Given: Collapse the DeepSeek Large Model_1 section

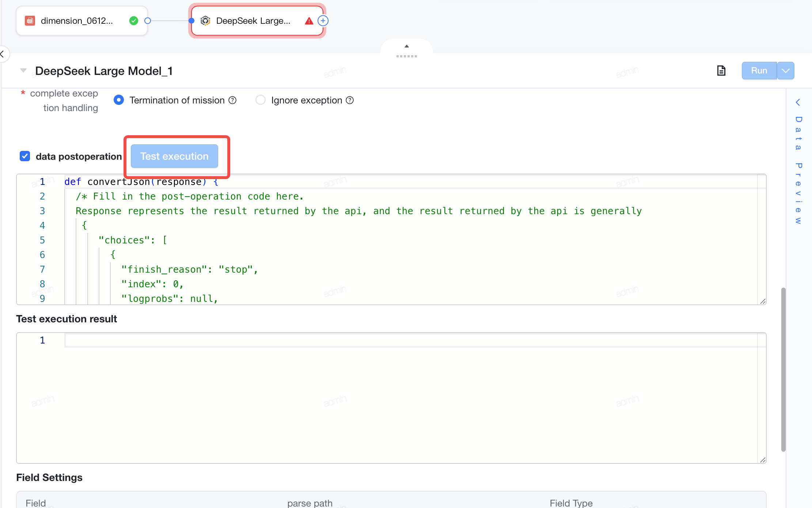Looking at the screenshot, I should tap(23, 70).
